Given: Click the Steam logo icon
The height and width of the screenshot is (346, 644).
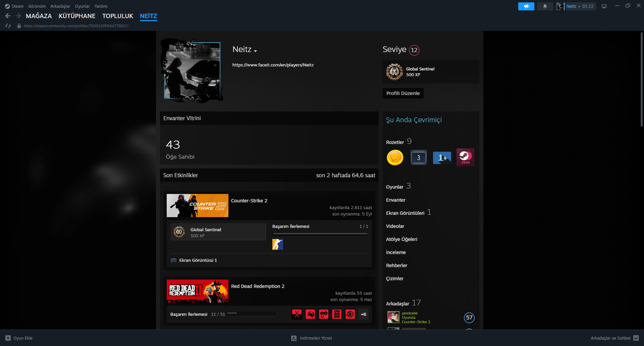Looking at the screenshot, I should [7, 6].
